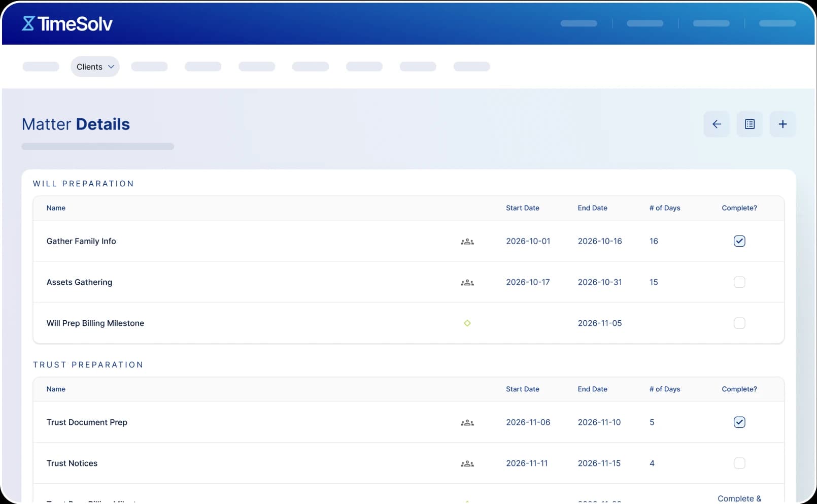Screen dimensions: 817x504
Task: Click assignees icon for Assets Gathering
Action: (x=467, y=283)
